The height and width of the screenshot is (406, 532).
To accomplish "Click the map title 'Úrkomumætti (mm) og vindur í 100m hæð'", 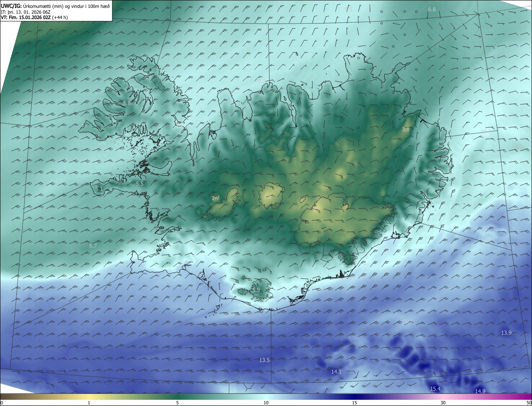I will (66, 5).
